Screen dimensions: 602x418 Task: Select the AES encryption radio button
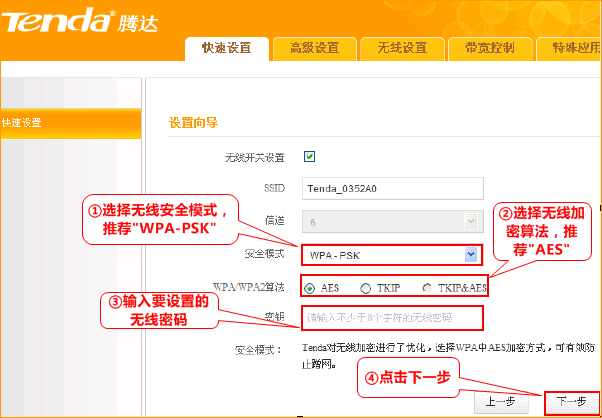coord(309,288)
